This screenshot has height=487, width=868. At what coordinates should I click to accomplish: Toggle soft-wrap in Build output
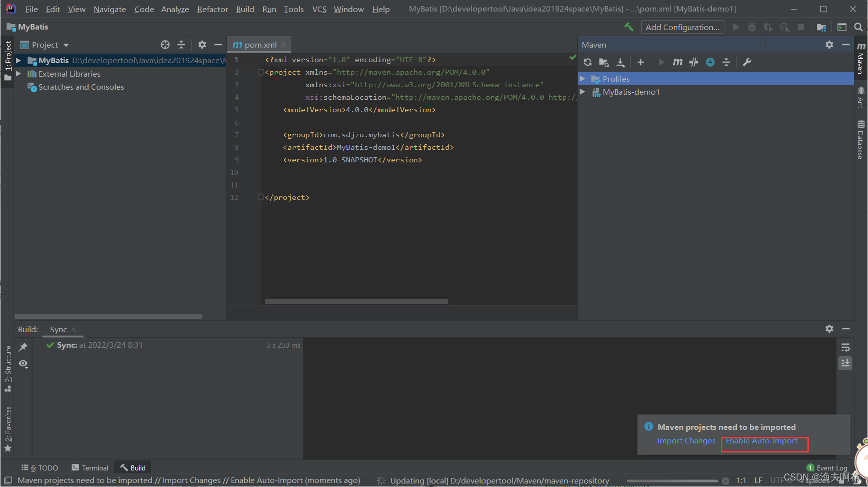pyautogui.click(x=845, y=347)
